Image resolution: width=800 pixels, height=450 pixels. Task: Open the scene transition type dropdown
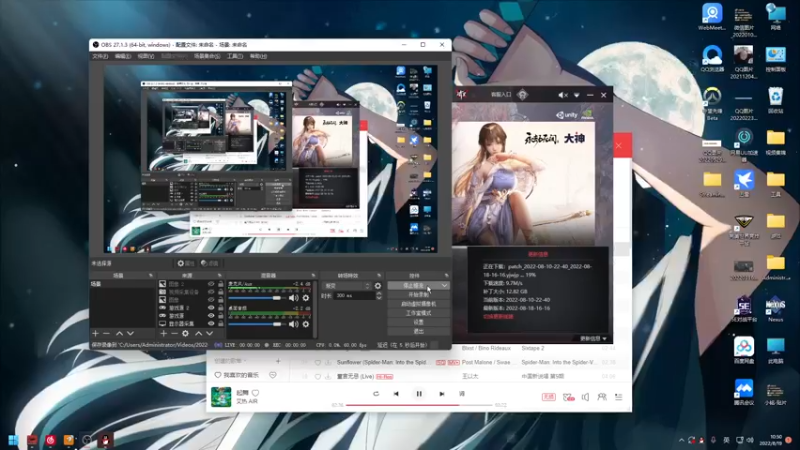[x=346, y=286]
